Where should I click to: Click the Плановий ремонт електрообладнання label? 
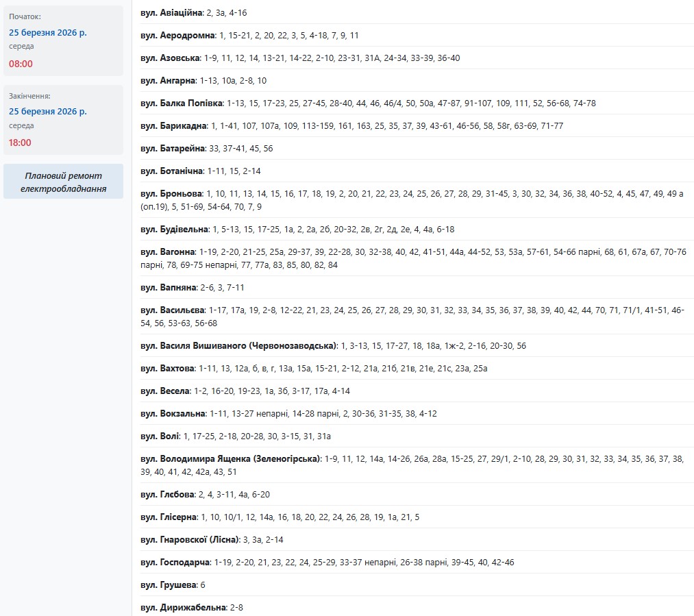tap(63, 182)
